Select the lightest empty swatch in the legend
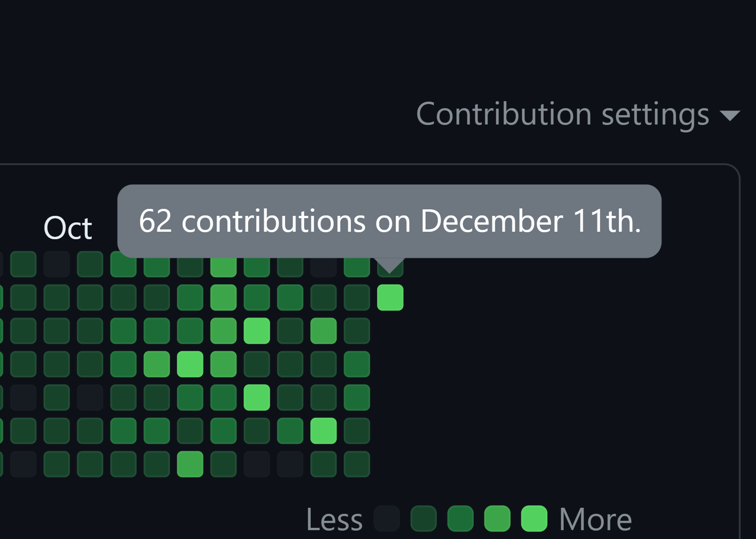Image resolution: width=756 pixels, height=539 pixels. click(x=387, y=518)
